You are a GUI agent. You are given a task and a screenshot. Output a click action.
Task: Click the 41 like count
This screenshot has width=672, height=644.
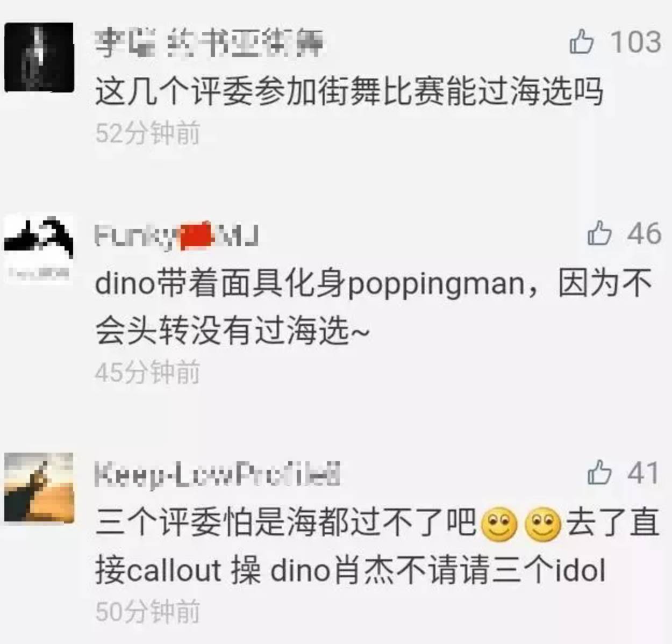click(x=643, y=473)
